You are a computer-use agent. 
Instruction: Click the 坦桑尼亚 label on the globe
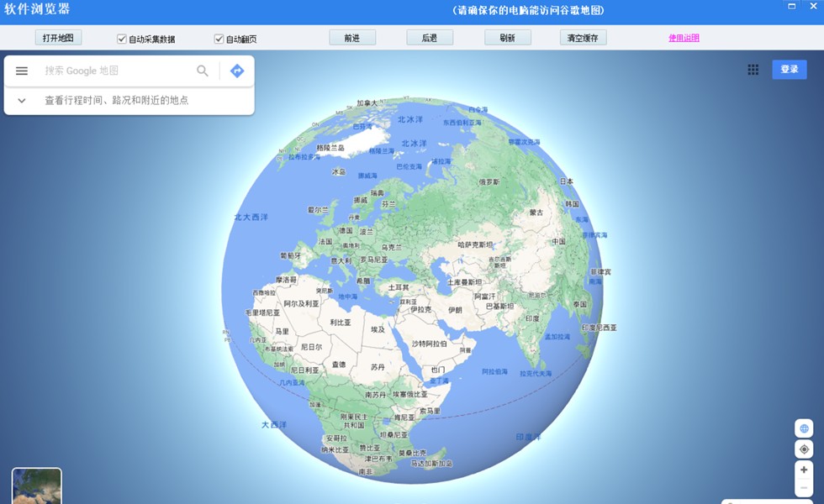pos(394,435)
